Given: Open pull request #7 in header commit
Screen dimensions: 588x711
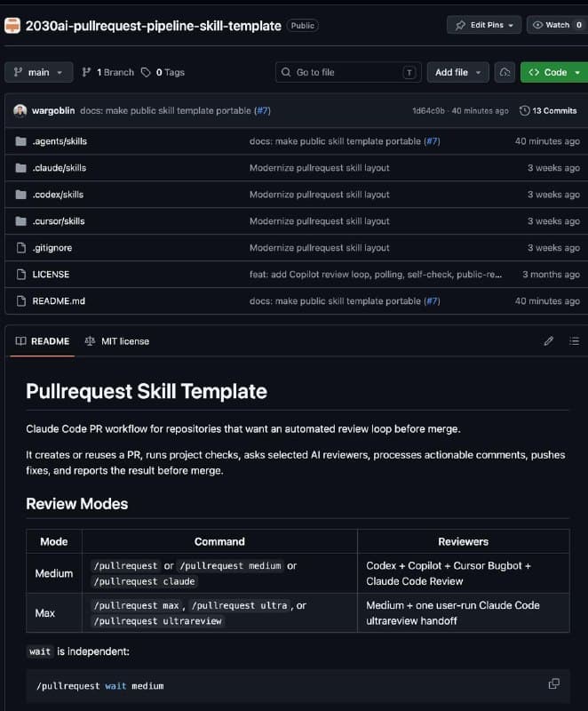Looking at the screenshot, I should click(262, 110).
